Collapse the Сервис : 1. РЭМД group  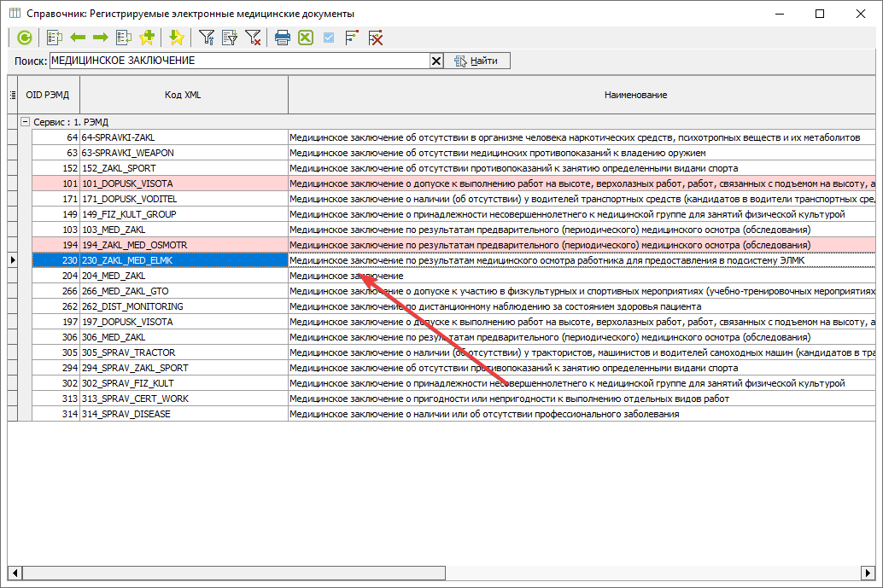[25, 121]
